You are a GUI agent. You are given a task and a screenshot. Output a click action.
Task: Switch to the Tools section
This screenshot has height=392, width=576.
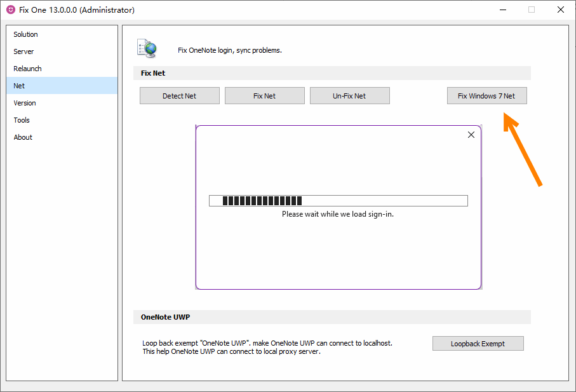62,120
